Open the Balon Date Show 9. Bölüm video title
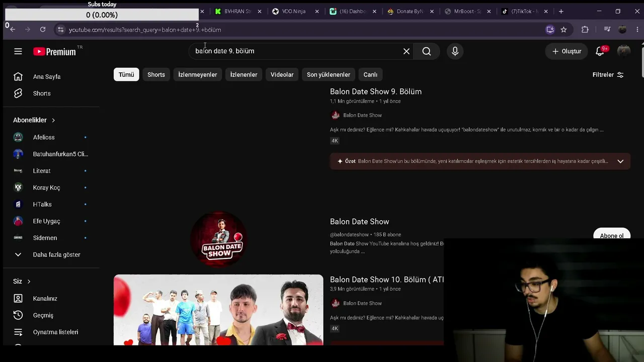The image size is (644, 362). (376, 92)
